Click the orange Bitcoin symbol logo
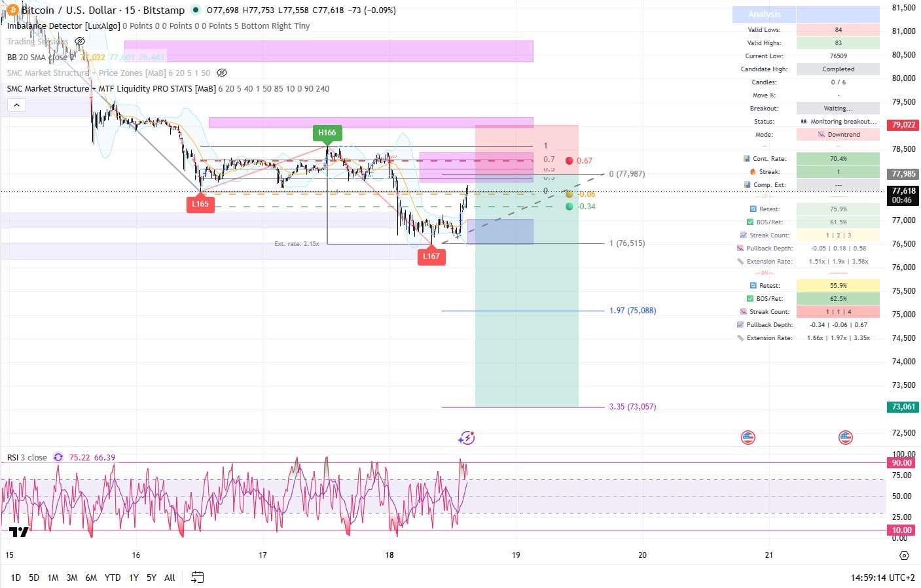This screenshot has width=921, height=588. pos(12,10)
